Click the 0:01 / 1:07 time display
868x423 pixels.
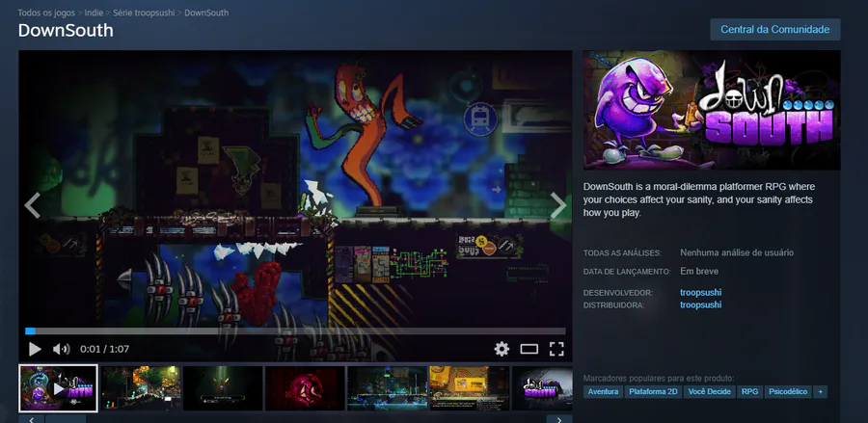pos(104,349)
